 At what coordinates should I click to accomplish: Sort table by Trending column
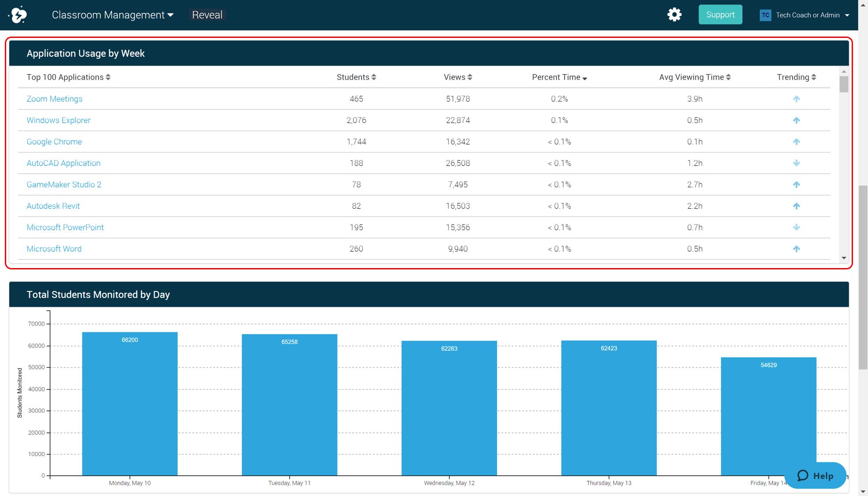[796, 77]
